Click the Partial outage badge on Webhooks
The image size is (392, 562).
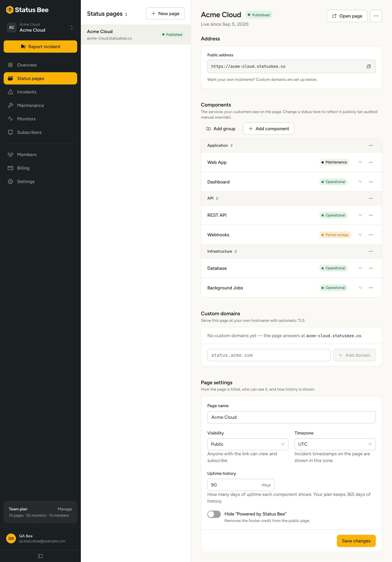[x=335, y=235]
